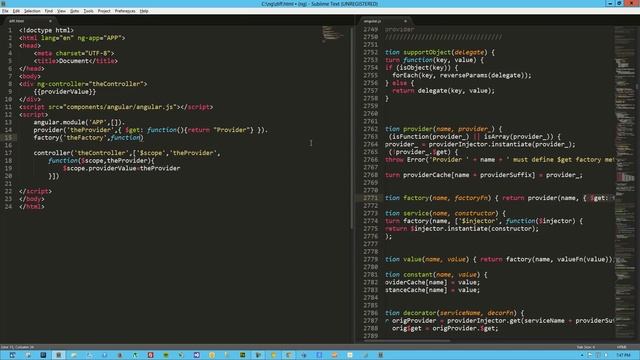The image size is (640, 360).
Task: Open the File menu
Action: (5, 11)
